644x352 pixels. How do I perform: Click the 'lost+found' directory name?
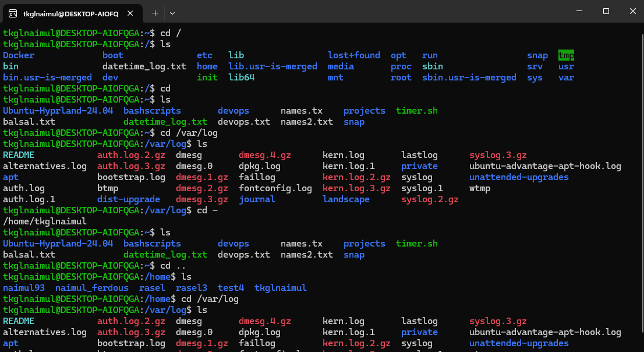point(354,55)
